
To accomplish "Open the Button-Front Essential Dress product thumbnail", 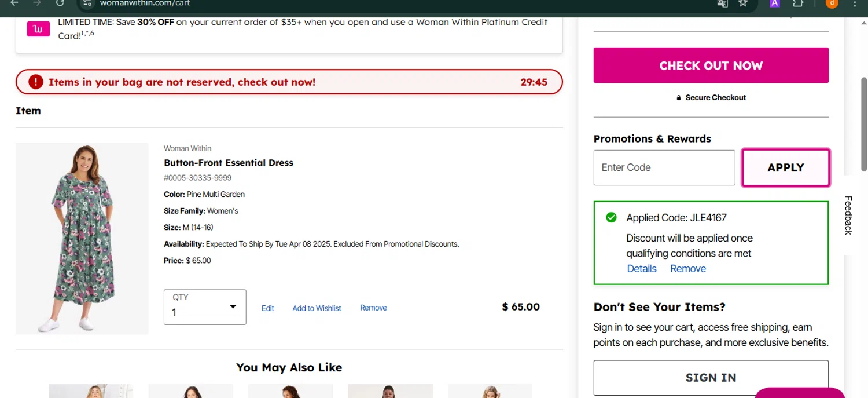I will (x=82, y=239).
